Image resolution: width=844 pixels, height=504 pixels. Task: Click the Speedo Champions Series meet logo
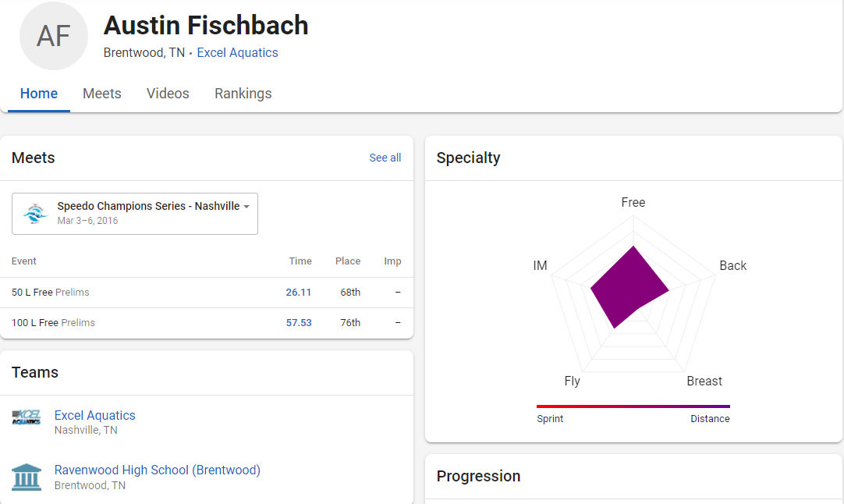pos(35,214)
